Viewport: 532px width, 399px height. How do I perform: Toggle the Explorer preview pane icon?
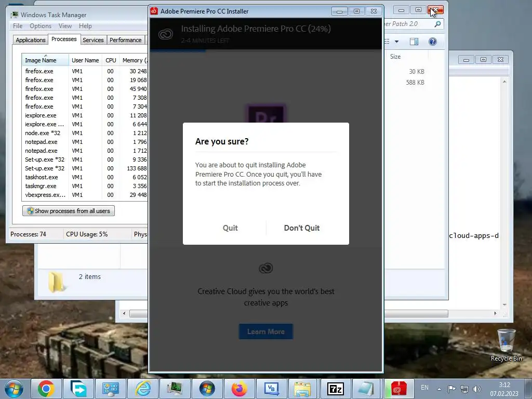[414, 42]
